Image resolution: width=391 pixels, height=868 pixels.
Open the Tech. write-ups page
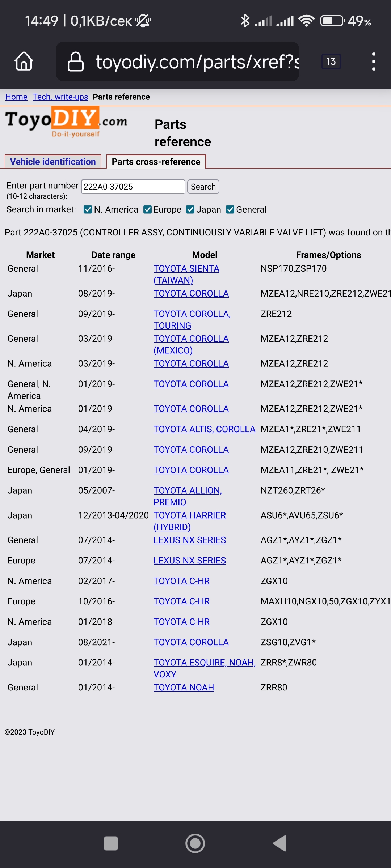coord(60,97)
